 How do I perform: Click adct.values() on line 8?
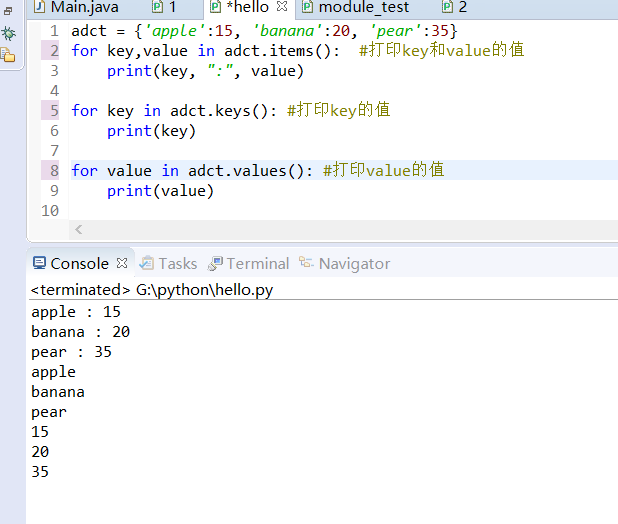point(246,171)
